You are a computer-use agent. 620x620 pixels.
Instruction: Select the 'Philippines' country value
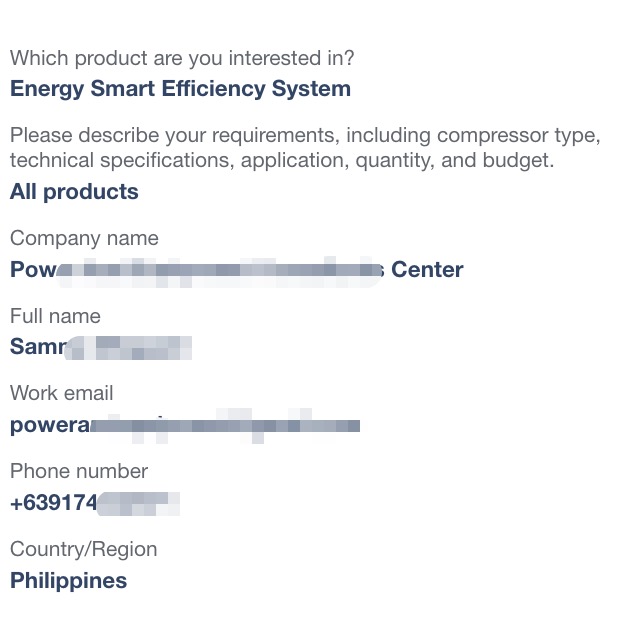[x=68, y=581]
